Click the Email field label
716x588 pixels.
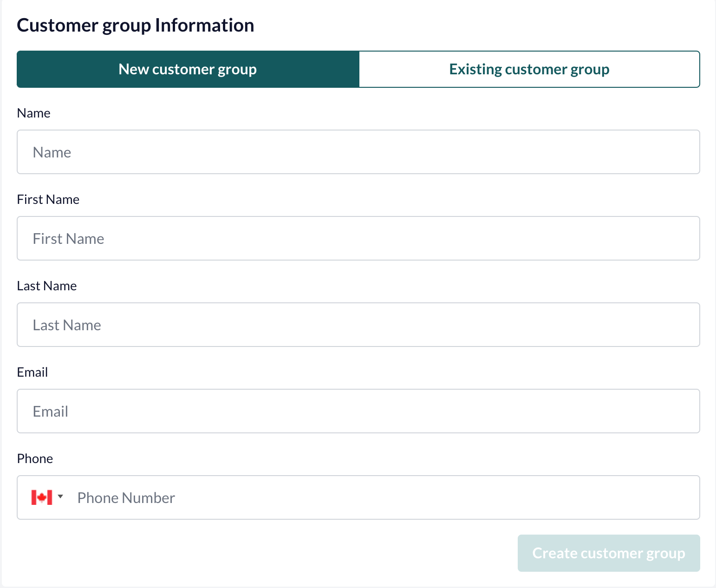[33, 372]
